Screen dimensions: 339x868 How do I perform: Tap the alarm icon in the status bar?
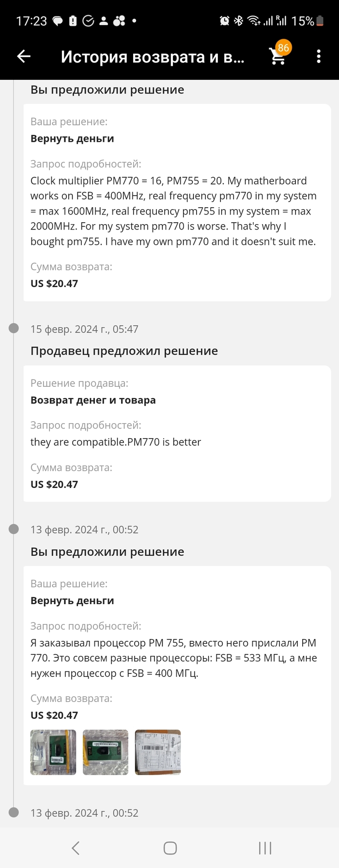coord(225,21)
